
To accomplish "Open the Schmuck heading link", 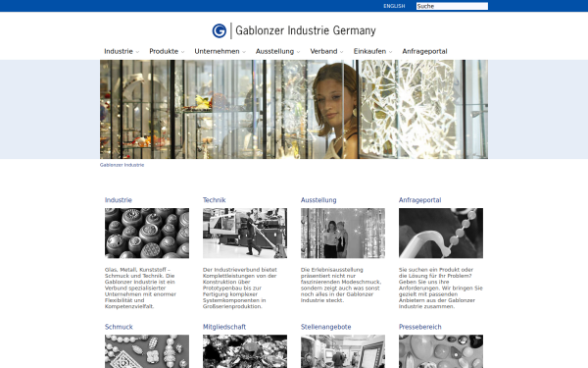I will coord(119,327).
